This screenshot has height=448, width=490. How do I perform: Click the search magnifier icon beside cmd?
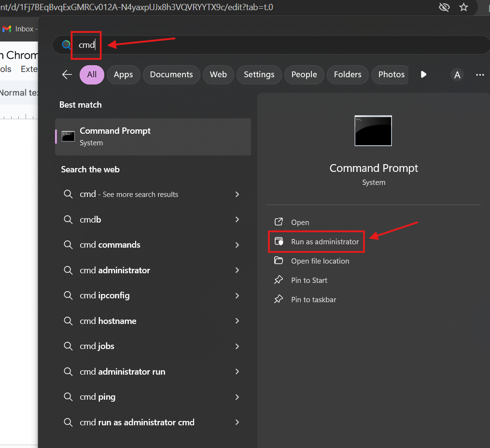[66, 45]
